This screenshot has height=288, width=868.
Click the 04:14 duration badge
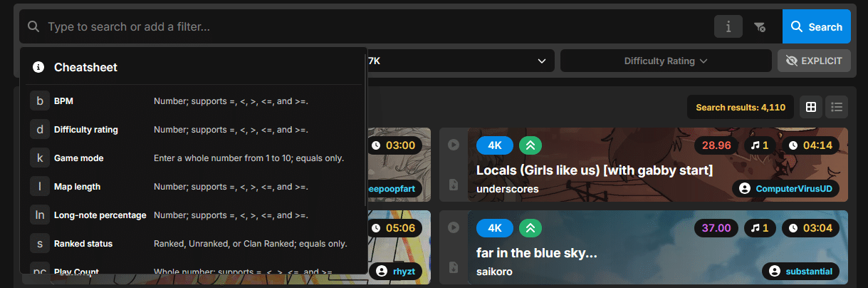click(x=810, y=145)
